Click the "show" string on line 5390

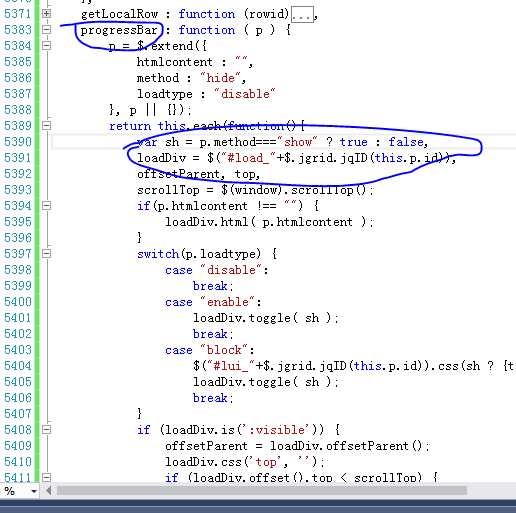297,142
